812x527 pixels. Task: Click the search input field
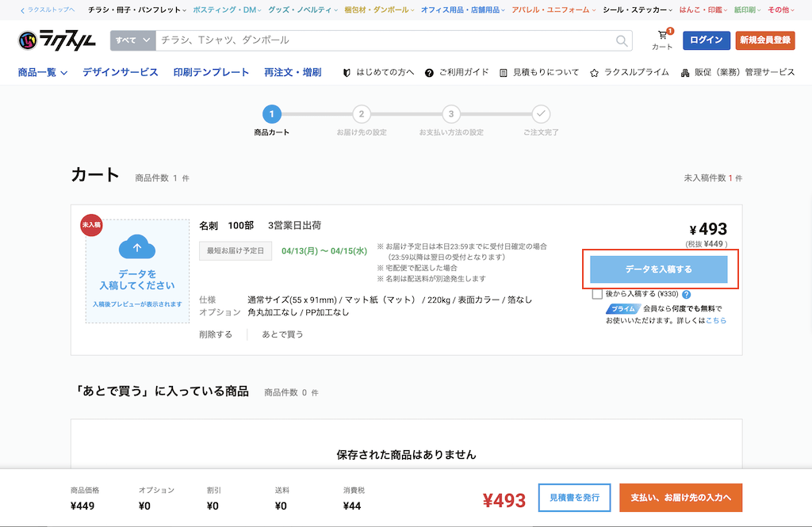pyautogui.click(x=381, y=40)
